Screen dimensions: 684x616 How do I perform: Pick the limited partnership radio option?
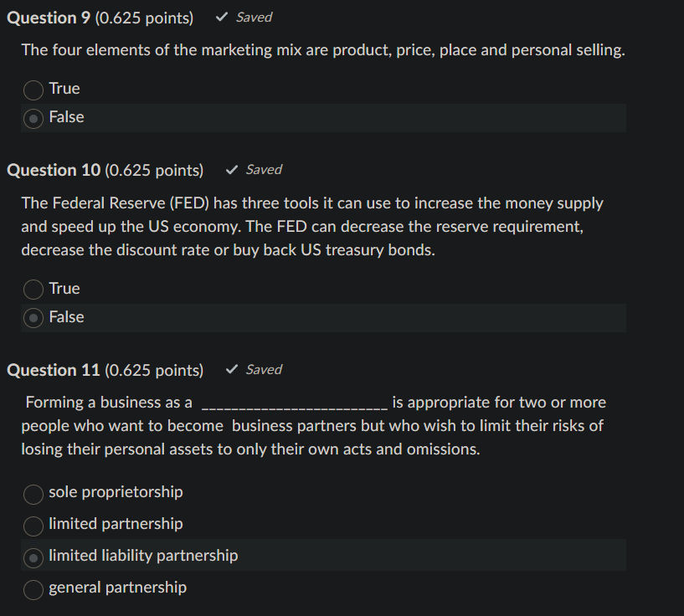tap(33, 525)
